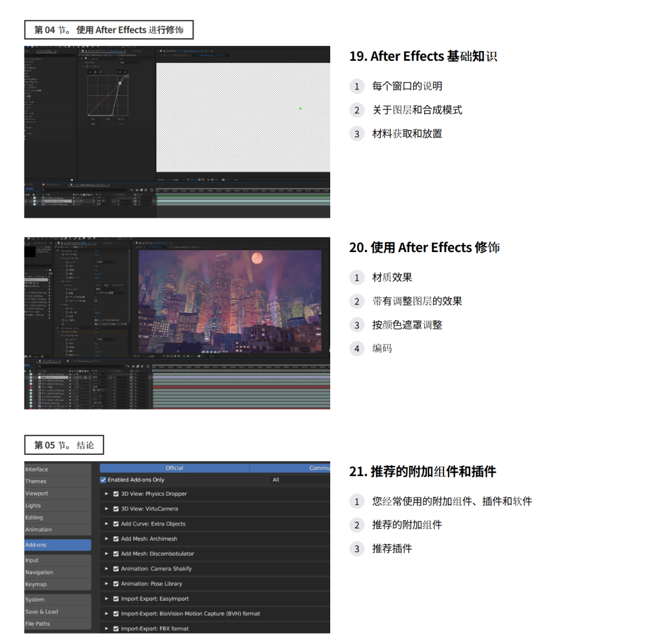Screen dimensions: 663x644
Task: Open the Themes preferences section
Action: pos(58,481)
